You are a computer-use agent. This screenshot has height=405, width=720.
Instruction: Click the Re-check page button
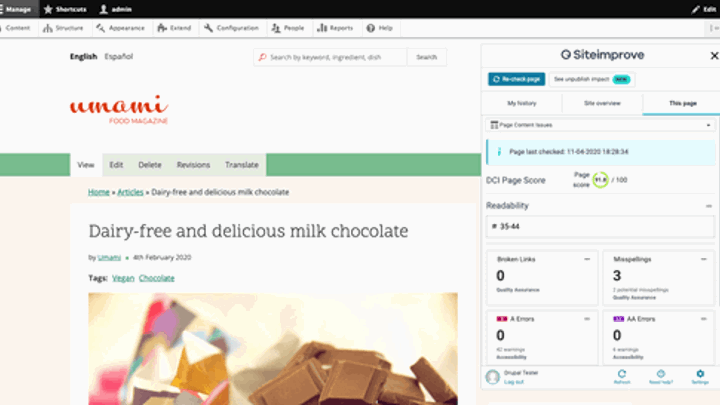(x=517, y=79)
